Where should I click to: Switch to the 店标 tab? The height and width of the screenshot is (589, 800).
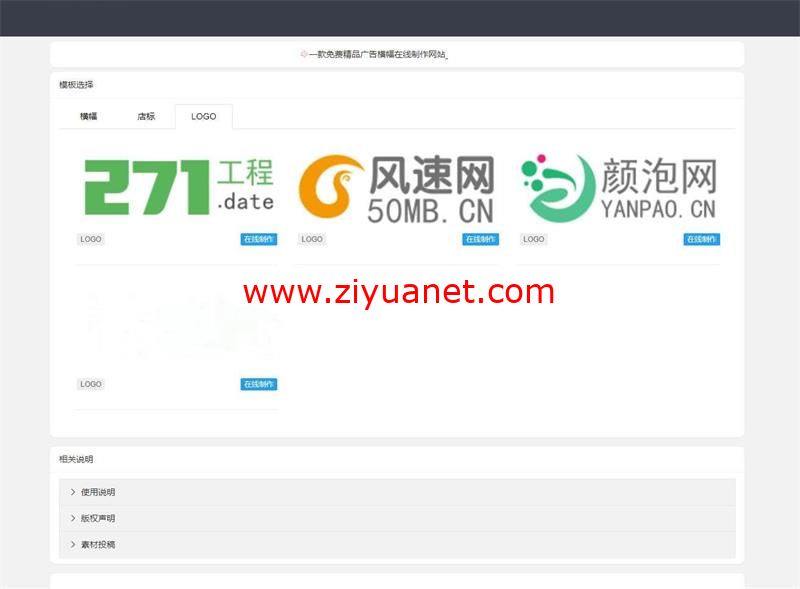[146, 116]
